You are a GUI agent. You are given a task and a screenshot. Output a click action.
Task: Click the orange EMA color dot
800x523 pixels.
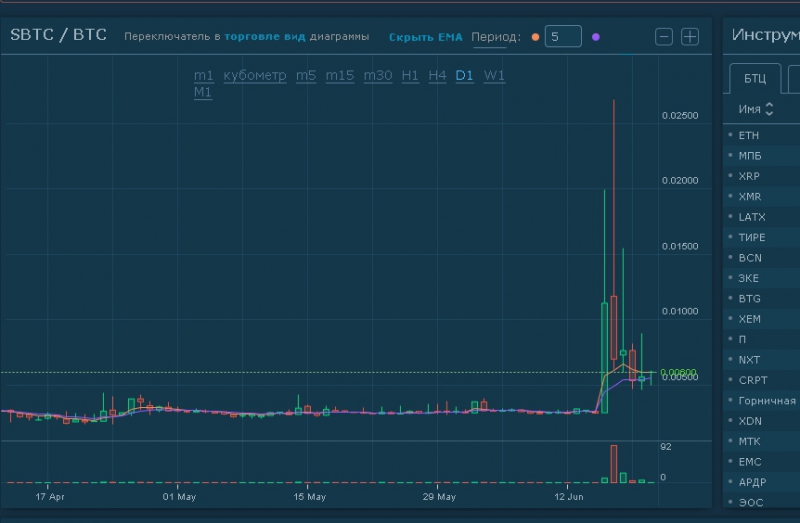535,37
